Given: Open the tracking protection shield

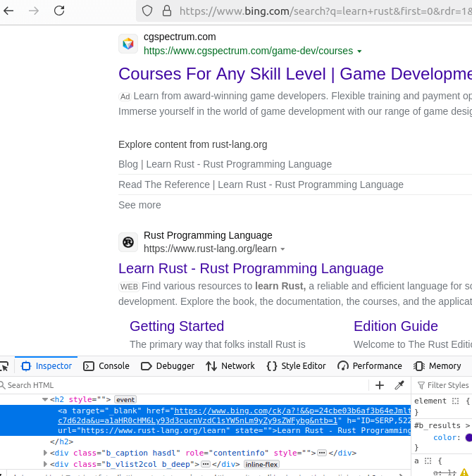Looking at the screenshot, I should click(x=147, y=11).
